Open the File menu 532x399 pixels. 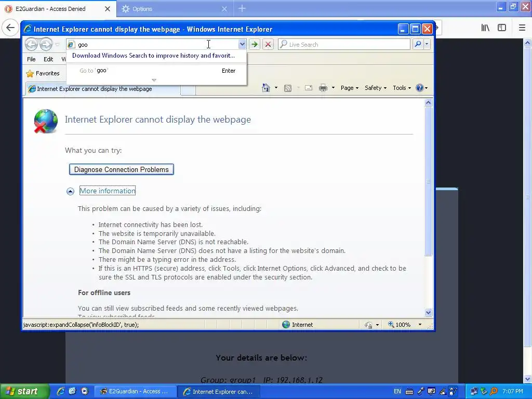pyautogui.click(x=31, y=59)
